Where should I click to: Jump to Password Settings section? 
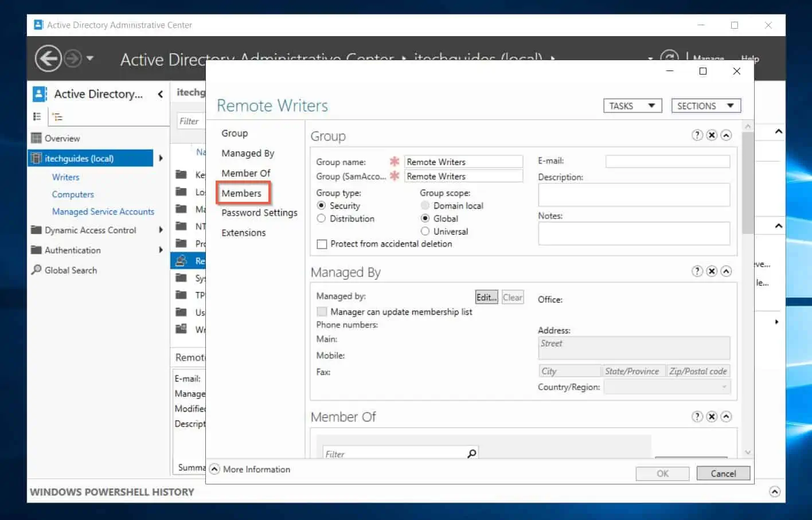[259, 213]
